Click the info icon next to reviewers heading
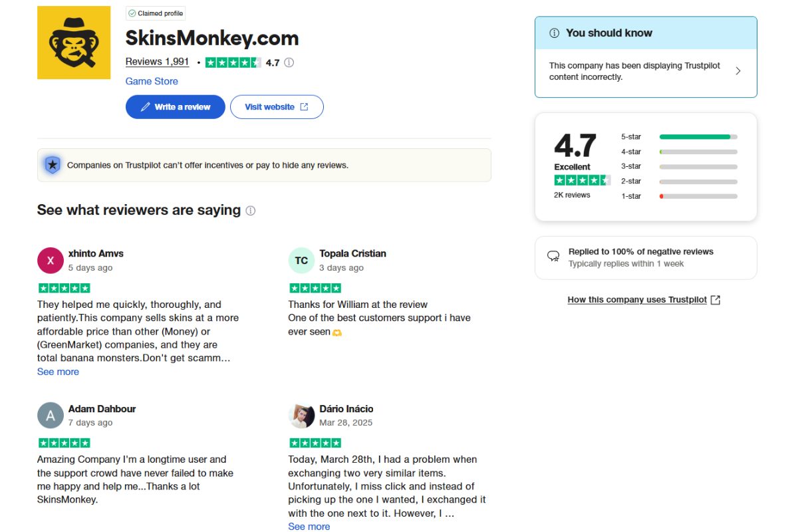This screenshot has height=532, width=798. click(250, 211)
